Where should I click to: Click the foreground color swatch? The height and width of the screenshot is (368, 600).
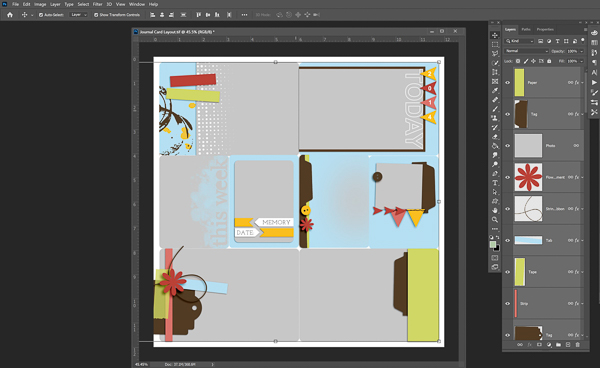point(493,245)
